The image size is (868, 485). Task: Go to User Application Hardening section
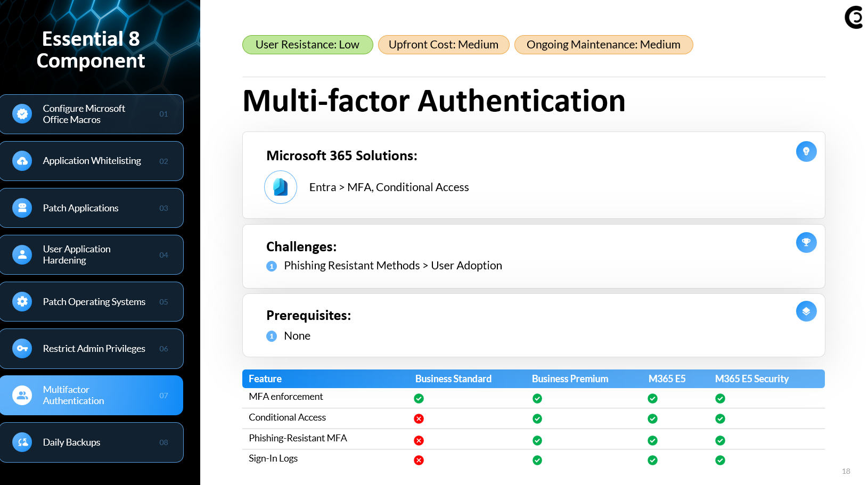pyautogui.click(x=92, y=255)
